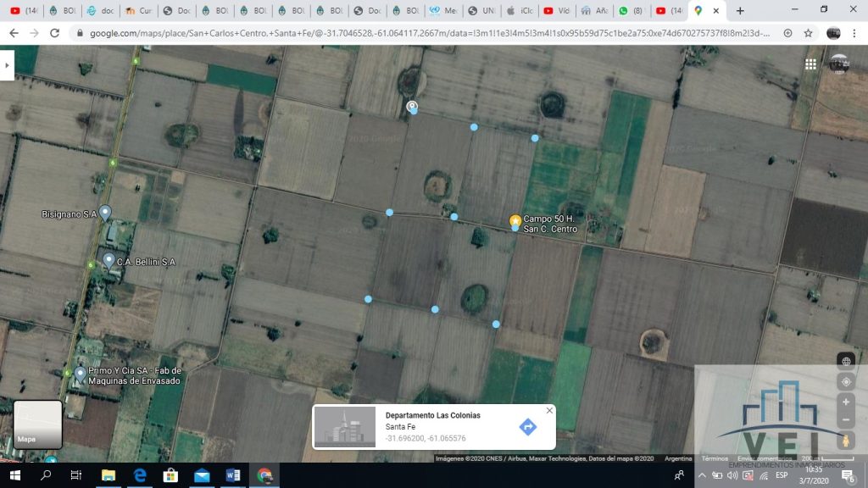Open Mail app from the taskbar
Image resolution: width=868 pixels, height=488 pixels.
[x=202, y=475]
